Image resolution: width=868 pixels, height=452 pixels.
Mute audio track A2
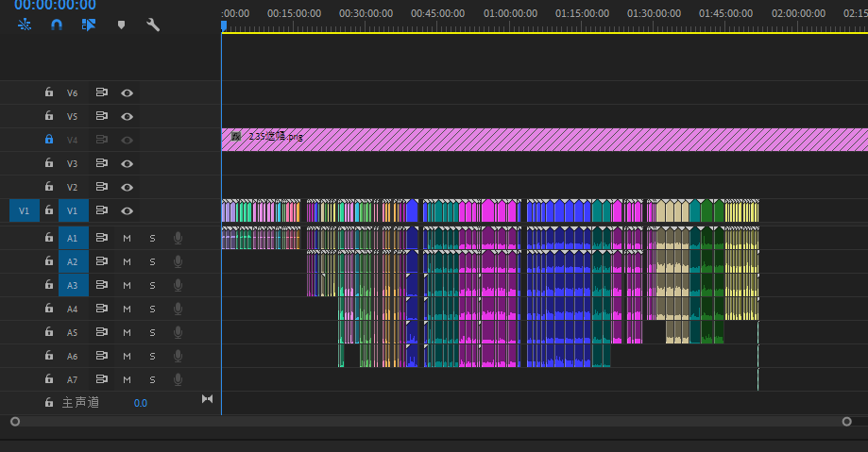[127, 261]
